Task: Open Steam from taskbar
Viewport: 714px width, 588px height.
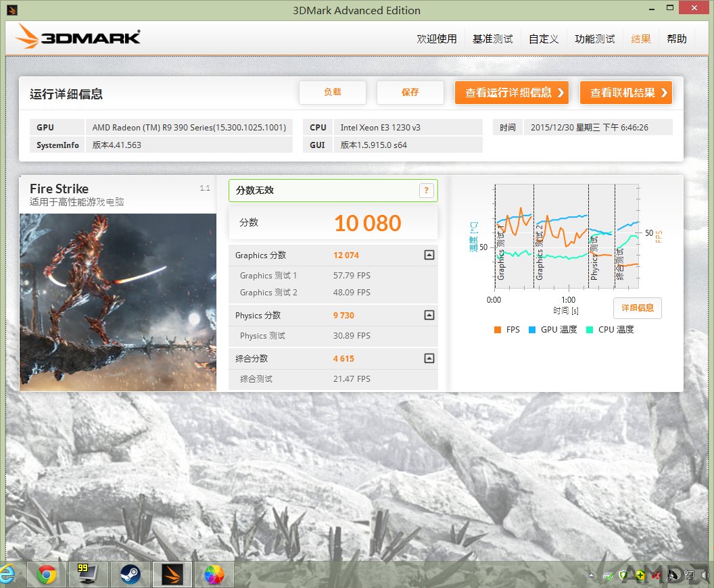Action: point(130,574)
